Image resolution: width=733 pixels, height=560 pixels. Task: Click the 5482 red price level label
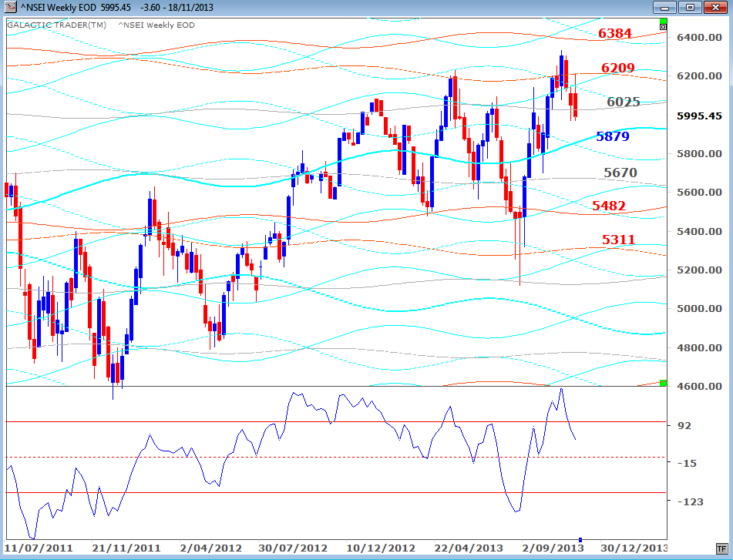point(608,206)
